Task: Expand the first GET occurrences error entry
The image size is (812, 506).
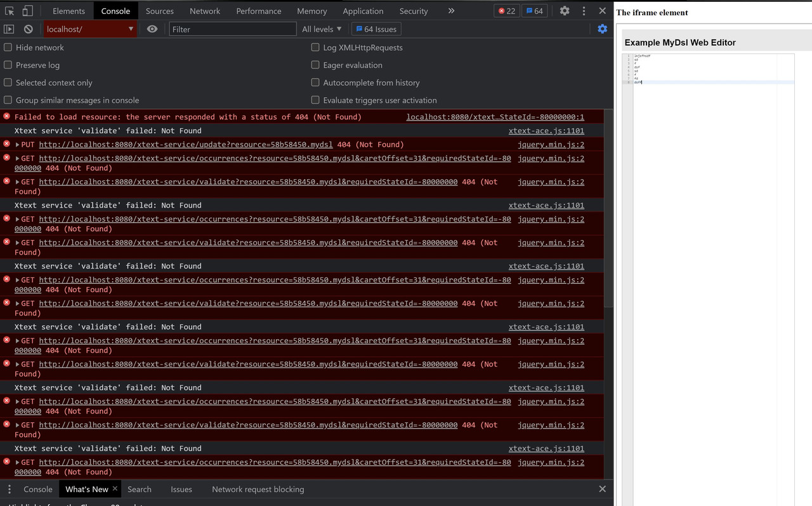Action: point(18,159)
